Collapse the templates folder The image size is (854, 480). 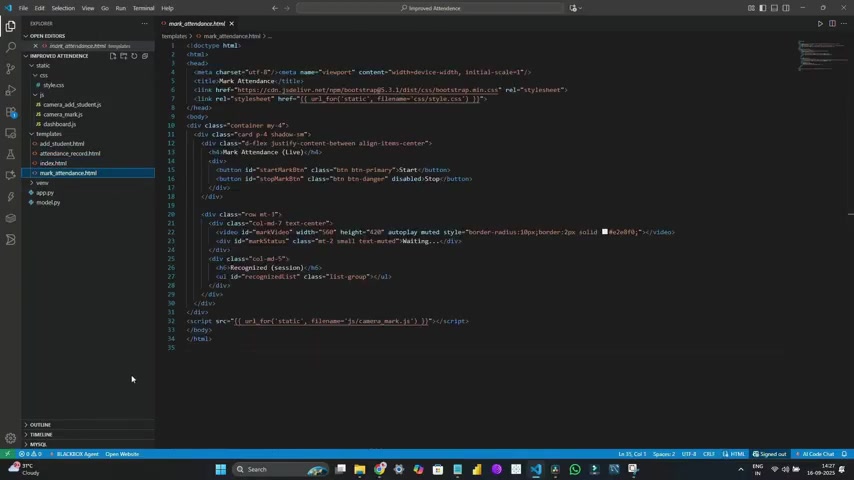click(48, 134)
